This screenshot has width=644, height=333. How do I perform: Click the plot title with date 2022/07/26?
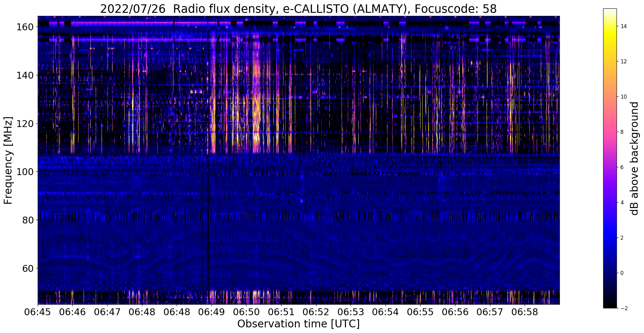pos(298,9)
